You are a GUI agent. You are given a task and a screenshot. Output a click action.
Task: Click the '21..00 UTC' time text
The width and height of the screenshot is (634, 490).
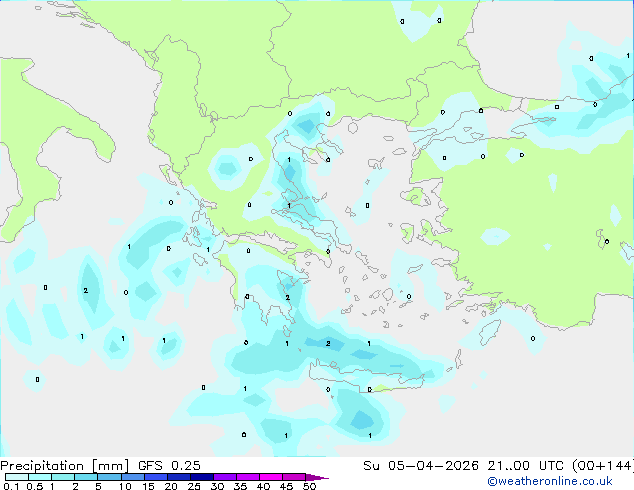(526, 465)
